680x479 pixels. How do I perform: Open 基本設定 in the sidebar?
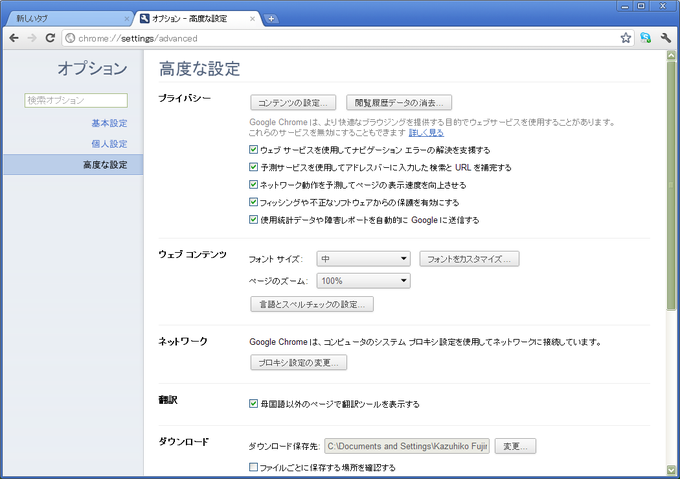tap(109, 123)
